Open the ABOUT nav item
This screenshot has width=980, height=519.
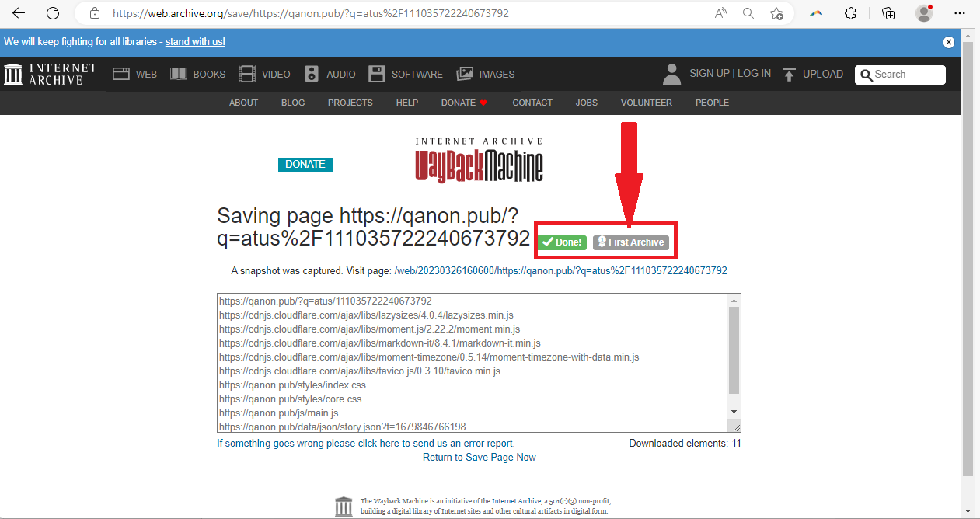tap(243, 103)
